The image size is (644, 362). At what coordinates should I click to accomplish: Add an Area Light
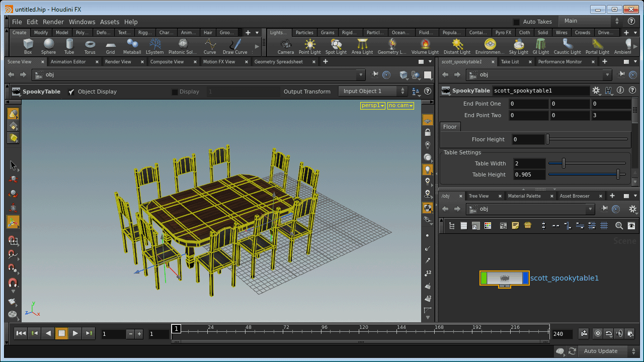coord(362,46)
